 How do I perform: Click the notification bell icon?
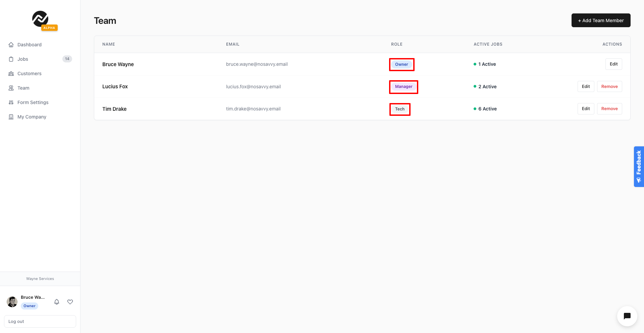(57, 302)
